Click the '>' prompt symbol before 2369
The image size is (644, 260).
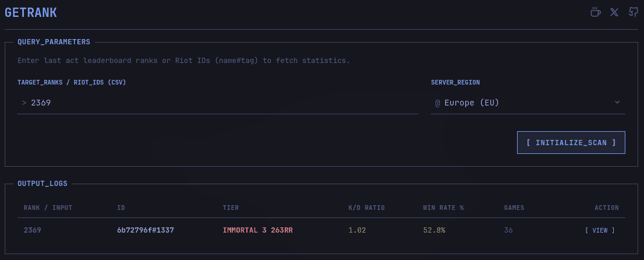pos(24,103)
